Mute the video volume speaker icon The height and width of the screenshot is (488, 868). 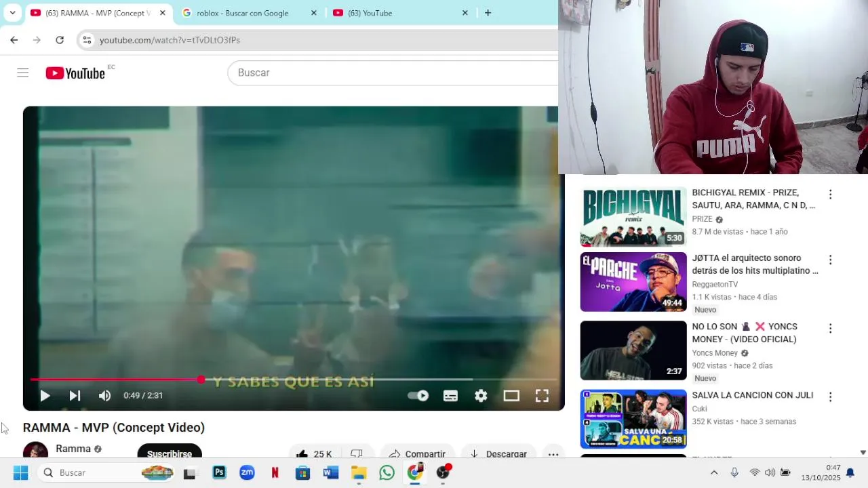coord(104,396)
